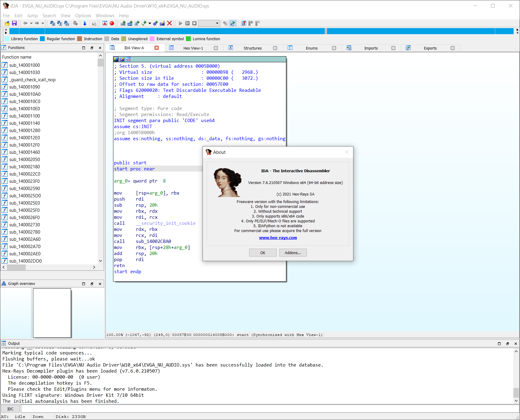Select sub_140002050 in Functions list

pos(24,160)
